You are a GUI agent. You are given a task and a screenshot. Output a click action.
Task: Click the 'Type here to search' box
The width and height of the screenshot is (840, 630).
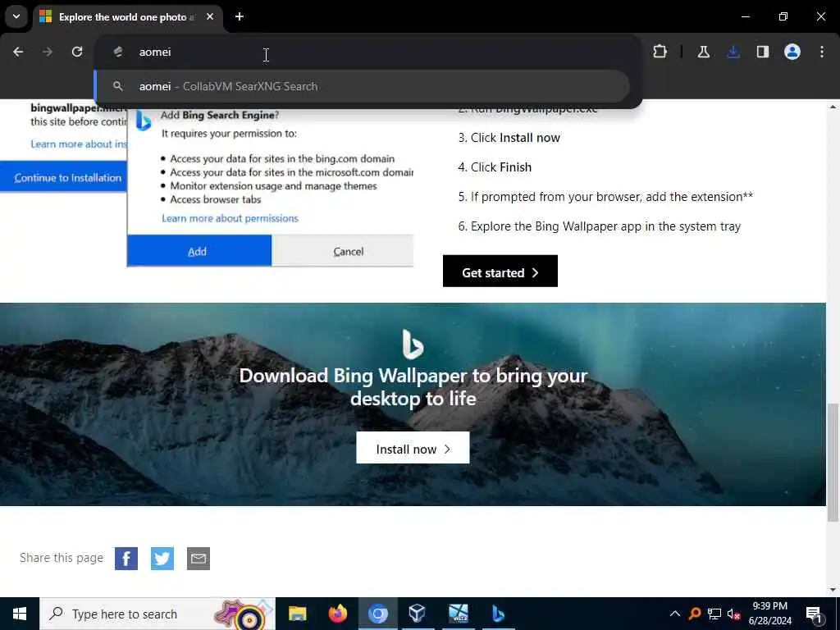pyautogui.click(x=157, y=614)
